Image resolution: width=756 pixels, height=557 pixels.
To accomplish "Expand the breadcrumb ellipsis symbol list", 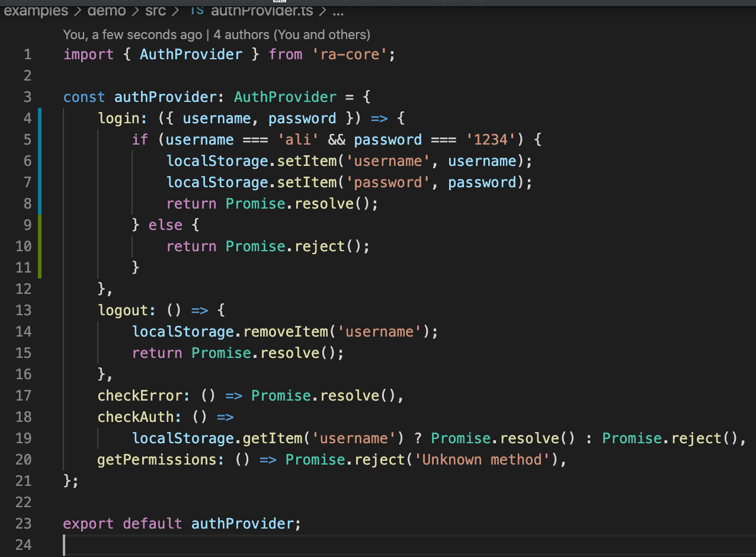I will coord(337,12).
